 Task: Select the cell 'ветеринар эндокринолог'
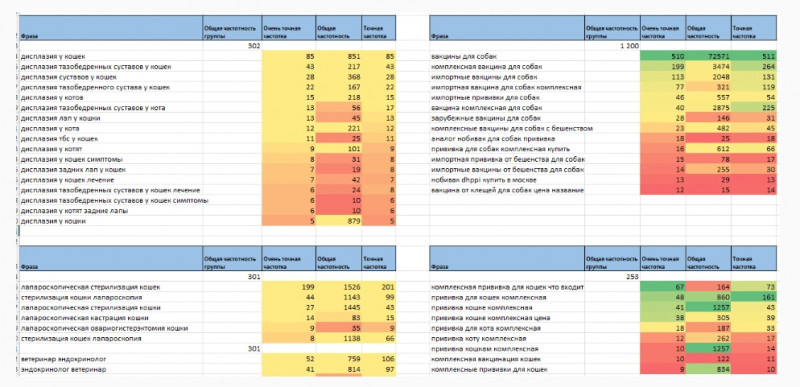pyautogui.click(x=111, y=359)
